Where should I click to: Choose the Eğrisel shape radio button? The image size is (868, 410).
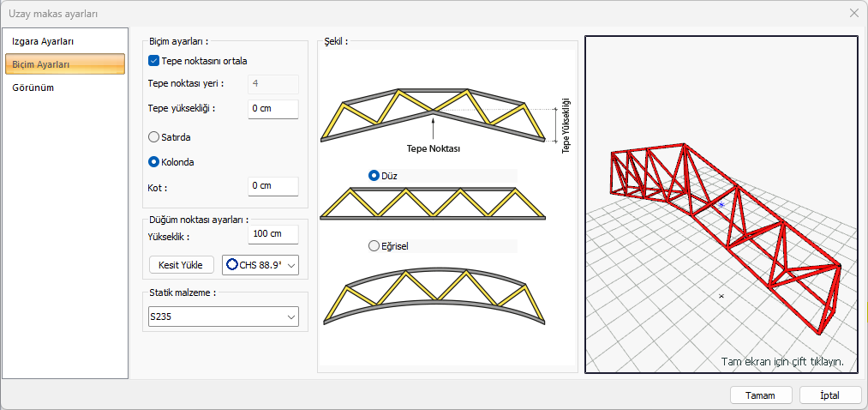coord(374,245)
